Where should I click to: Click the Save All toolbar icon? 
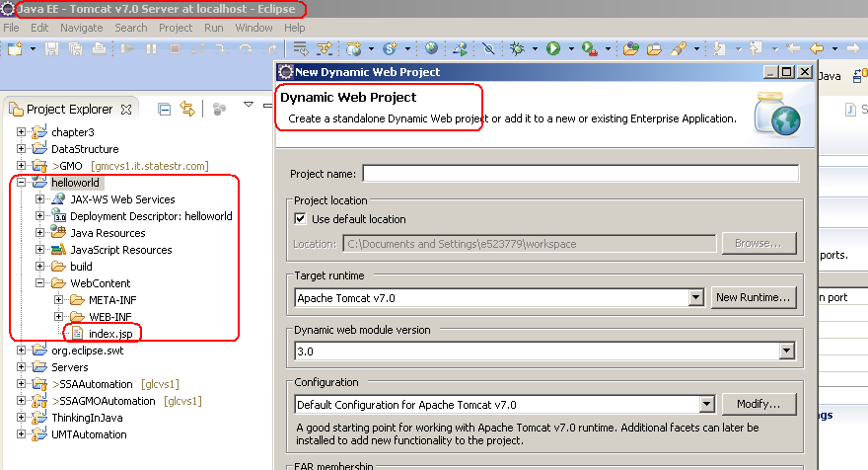coord(75,48)
